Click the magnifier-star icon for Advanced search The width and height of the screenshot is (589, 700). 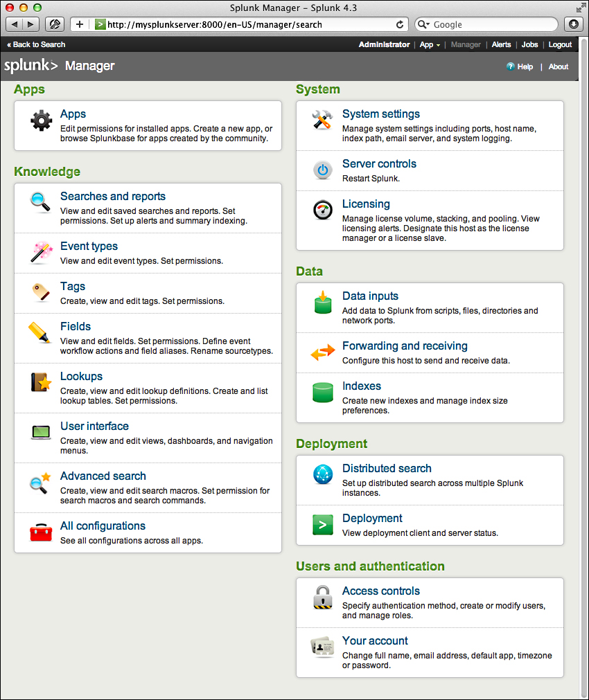click(40, 483)
